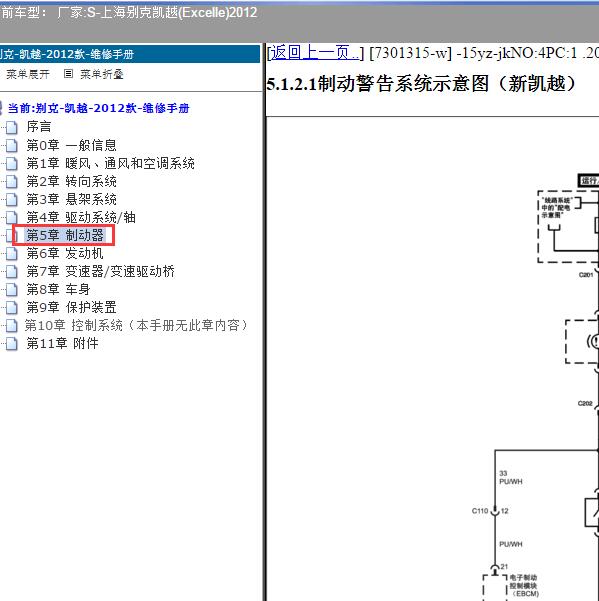This screenshot has width=599, height=601.
Task: Click the page icon beside 第8章 车身
Action: pyautogui.click(x=12, y=289)
